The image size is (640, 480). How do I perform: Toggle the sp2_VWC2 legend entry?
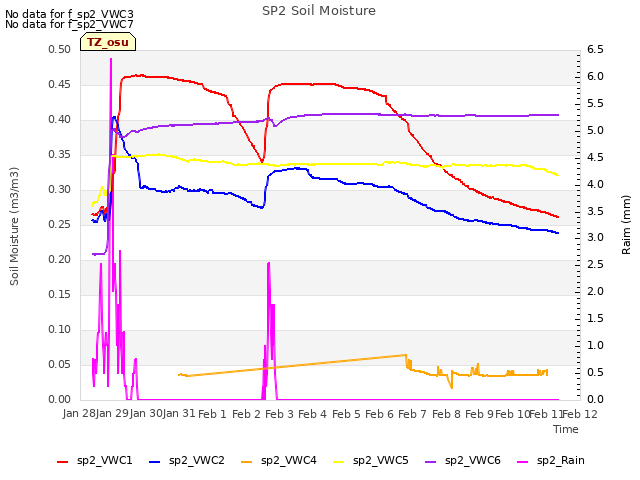pos(187,461)
